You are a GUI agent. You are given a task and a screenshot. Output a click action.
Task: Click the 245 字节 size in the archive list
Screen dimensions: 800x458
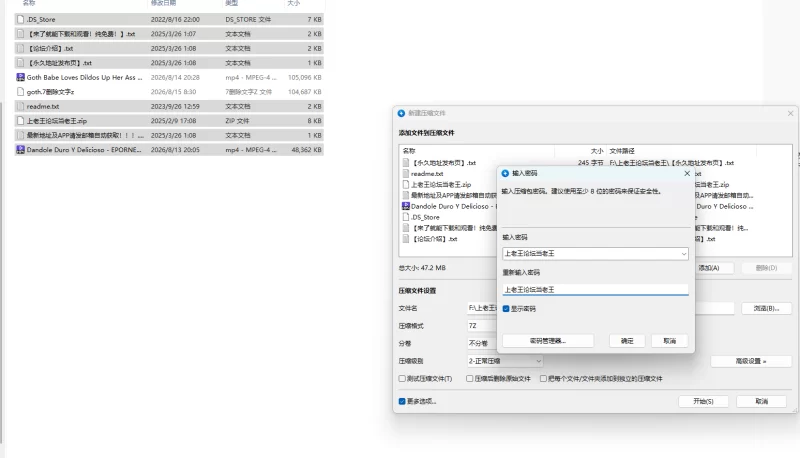(x=591, y=163)
